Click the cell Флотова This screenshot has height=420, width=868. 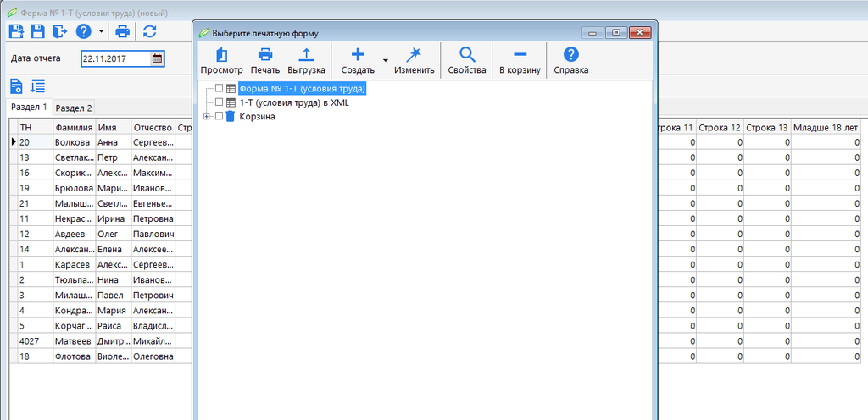(75, 356)
